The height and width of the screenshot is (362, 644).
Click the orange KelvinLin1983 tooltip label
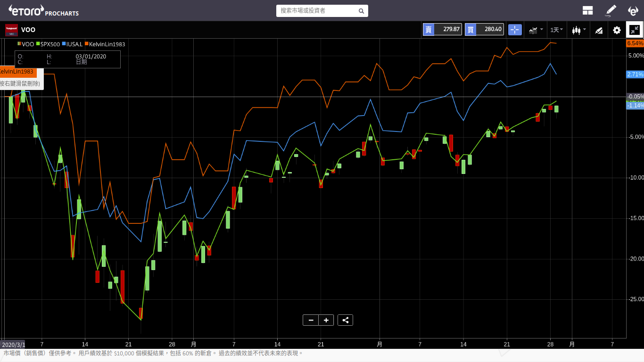point(18,72)
